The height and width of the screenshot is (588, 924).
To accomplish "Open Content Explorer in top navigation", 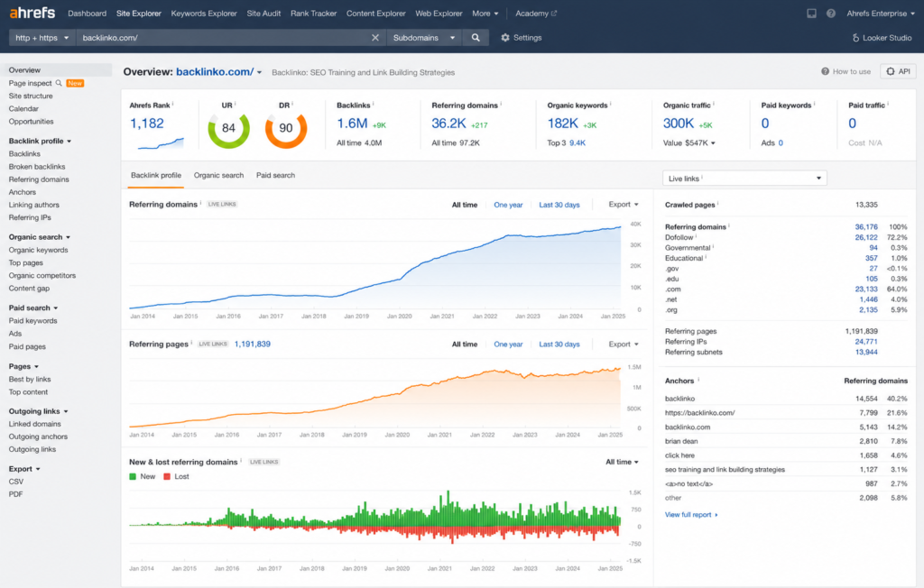I will coord(376,13).
